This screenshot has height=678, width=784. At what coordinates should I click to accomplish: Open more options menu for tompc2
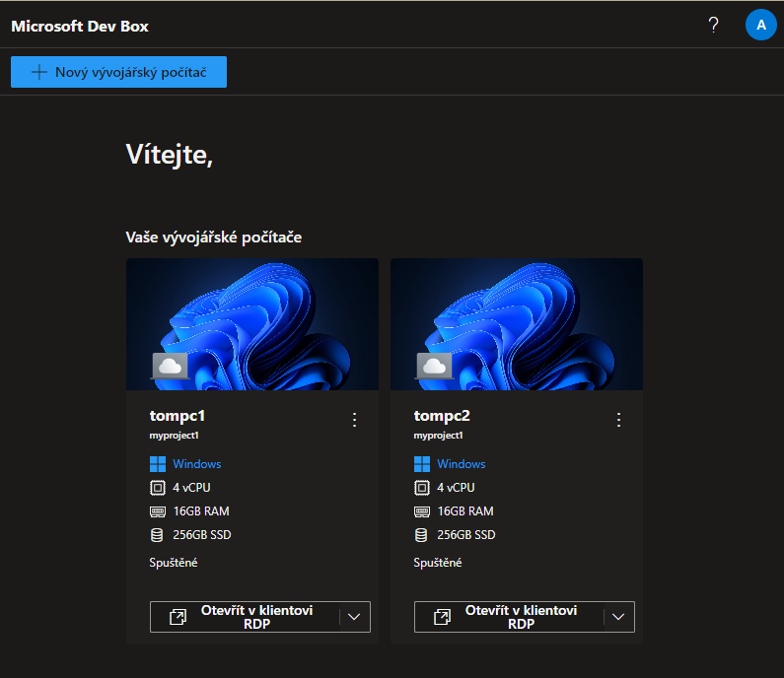click(x=618, y=420)
